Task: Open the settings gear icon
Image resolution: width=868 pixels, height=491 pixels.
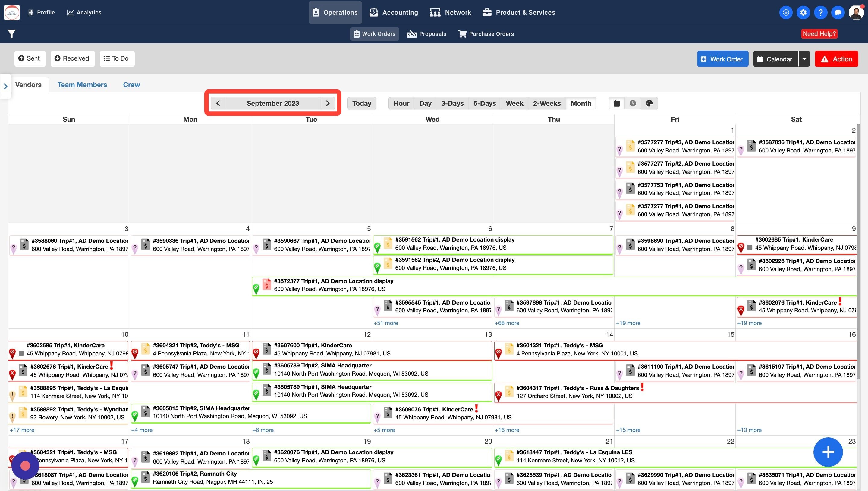Action: point(803,12)
